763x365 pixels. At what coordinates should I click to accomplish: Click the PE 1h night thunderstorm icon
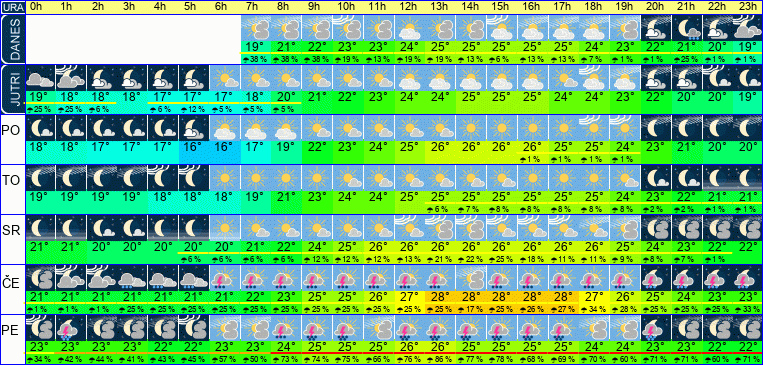point(71,328)
